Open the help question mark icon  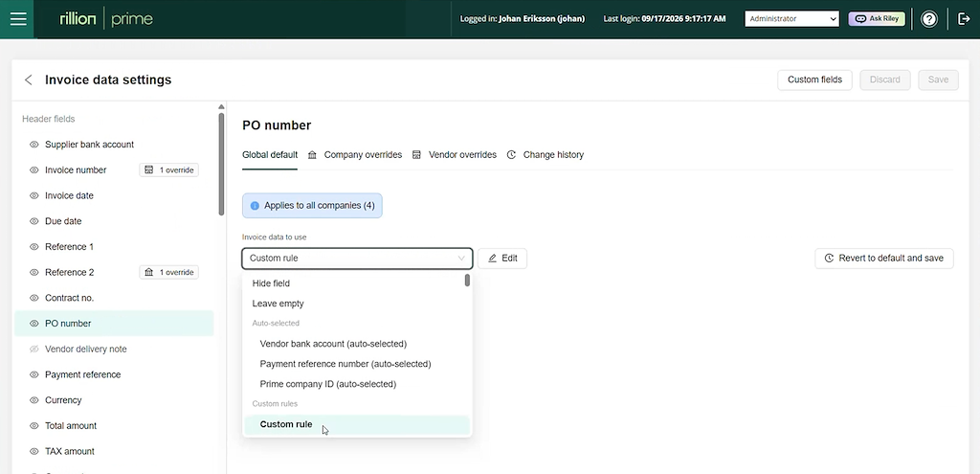pyautogui.click(x=929, y=19)
